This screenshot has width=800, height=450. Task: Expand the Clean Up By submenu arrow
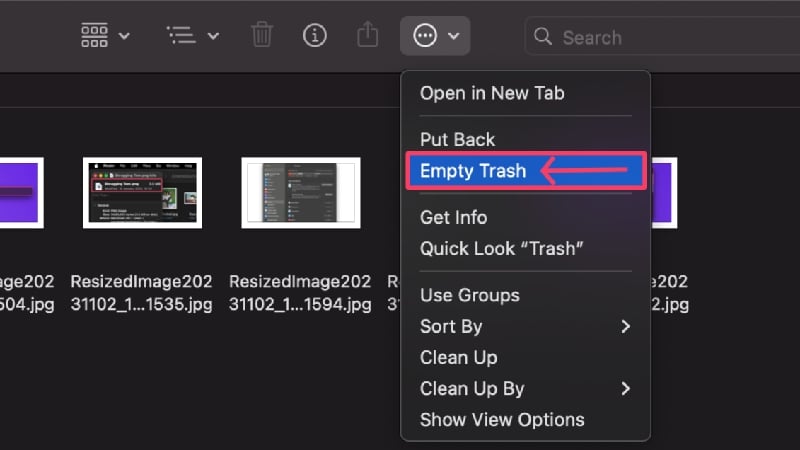point(626,389)
